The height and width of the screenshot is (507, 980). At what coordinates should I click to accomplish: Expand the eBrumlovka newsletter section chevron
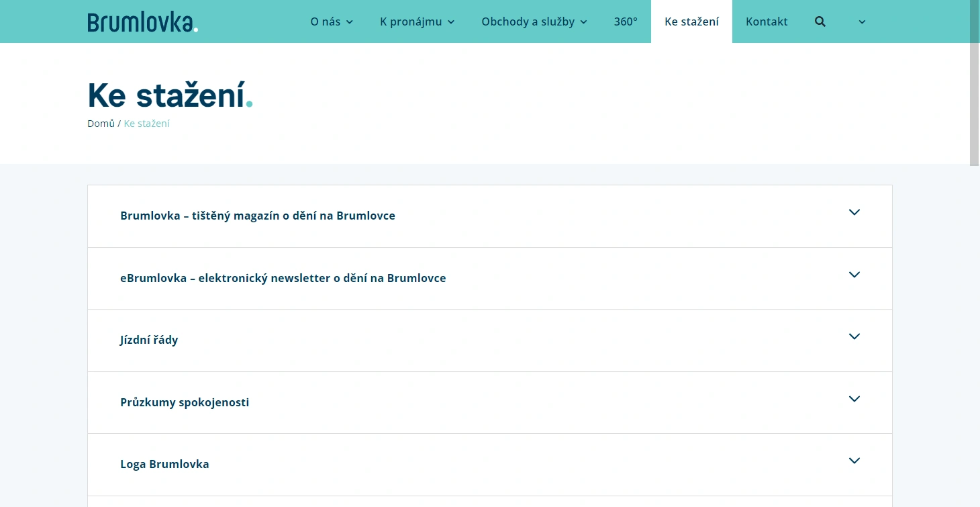(854, 275)
